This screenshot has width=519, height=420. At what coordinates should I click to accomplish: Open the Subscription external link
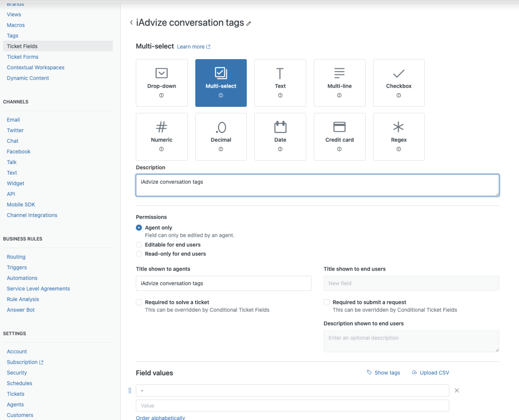coord(25,362)
